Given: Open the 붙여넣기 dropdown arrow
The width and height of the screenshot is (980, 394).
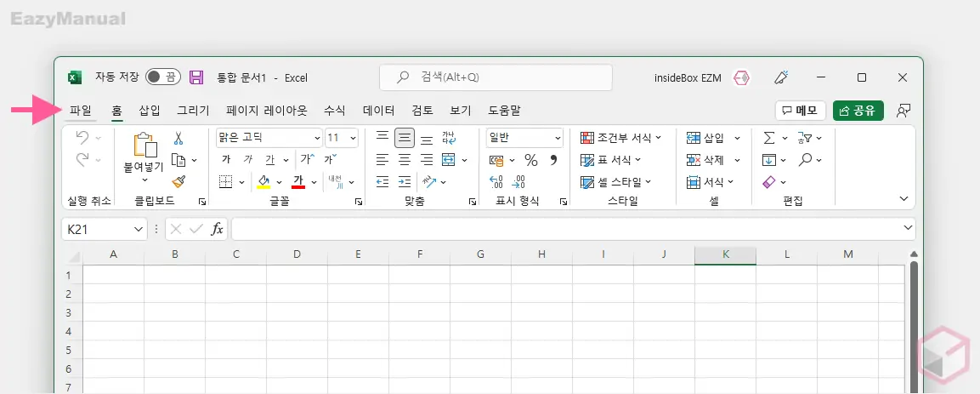Looking at the screenshot, I should [x=145, y=180].
